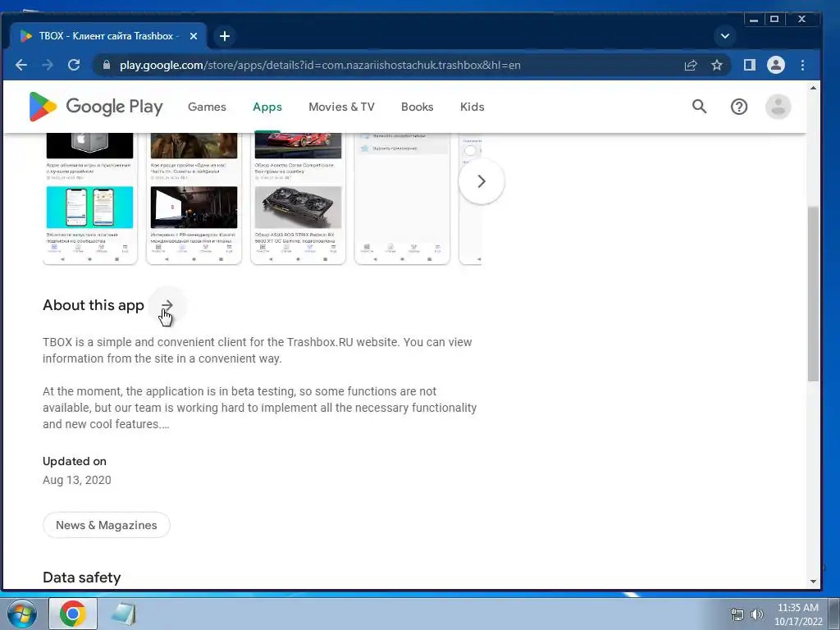
Task: Open the Google Play account avatar
Action: click(x=778, y=107)
